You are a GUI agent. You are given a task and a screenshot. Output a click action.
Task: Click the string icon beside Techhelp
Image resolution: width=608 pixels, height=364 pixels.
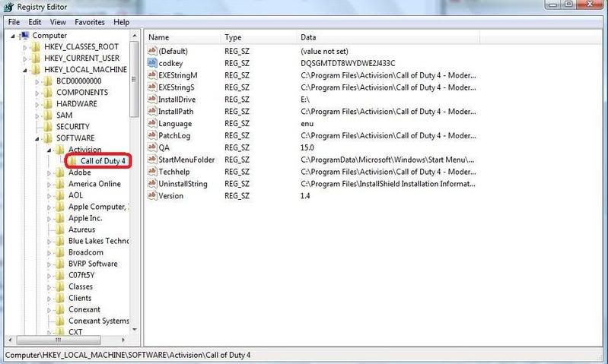(152, 171)
